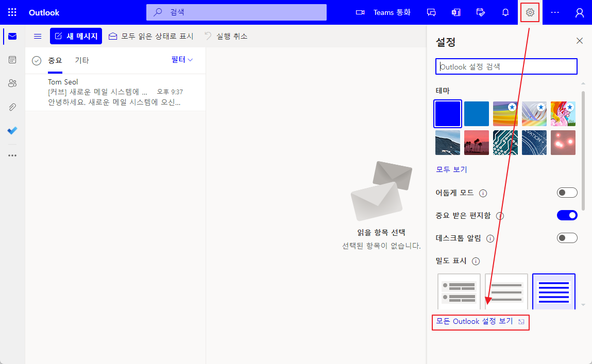This screenshot has width=592, height=364.
Task: Open the Outlook add-in icon in header
Action: coord(456,12)
